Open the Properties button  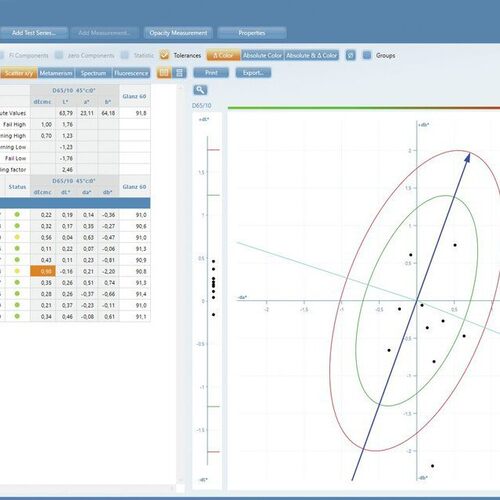[252, 33]
